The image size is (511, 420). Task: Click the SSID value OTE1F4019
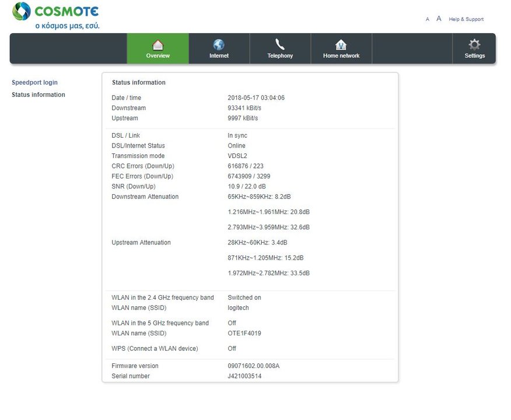tap(244, 333)
